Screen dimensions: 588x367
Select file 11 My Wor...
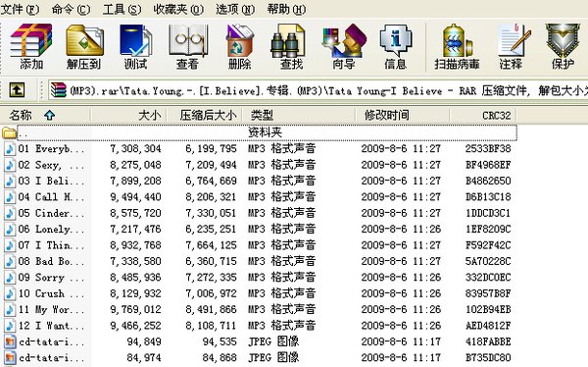pyautogui.click(x=51, y=310)
